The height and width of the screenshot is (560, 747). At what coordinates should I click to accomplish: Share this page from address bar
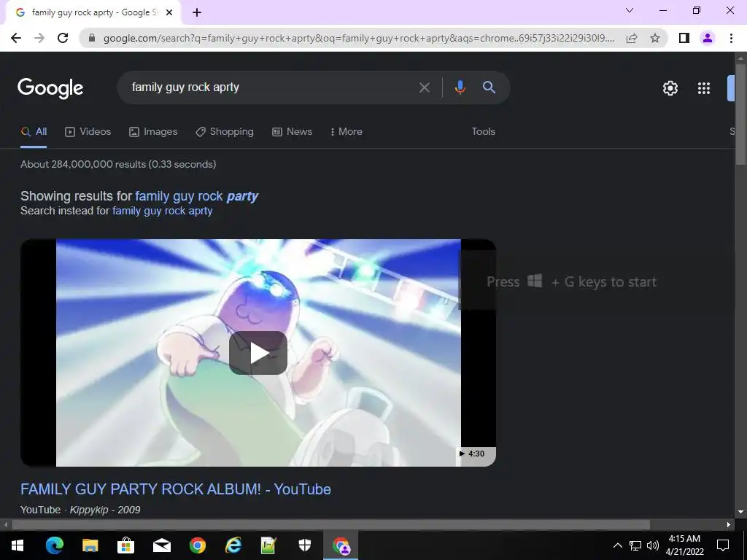(x=632, y=38)
